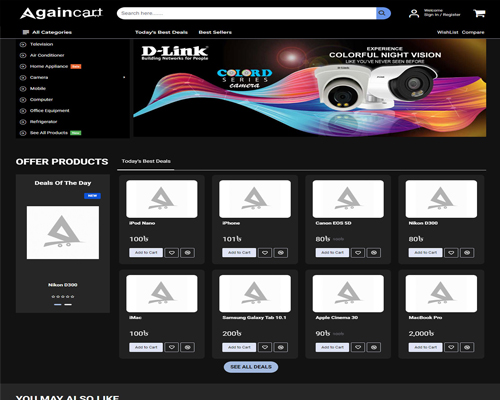Quick view Canon EOS 5D eye icon
Screen dimensions: 500x400
pyautogui.click(x=374, y=253)
